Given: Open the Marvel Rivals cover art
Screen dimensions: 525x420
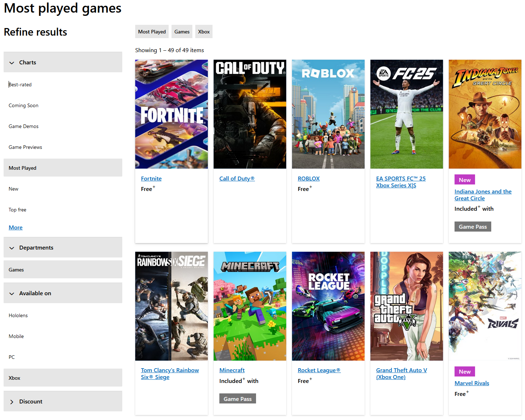Looking at the screenshot, I should 485,306.
